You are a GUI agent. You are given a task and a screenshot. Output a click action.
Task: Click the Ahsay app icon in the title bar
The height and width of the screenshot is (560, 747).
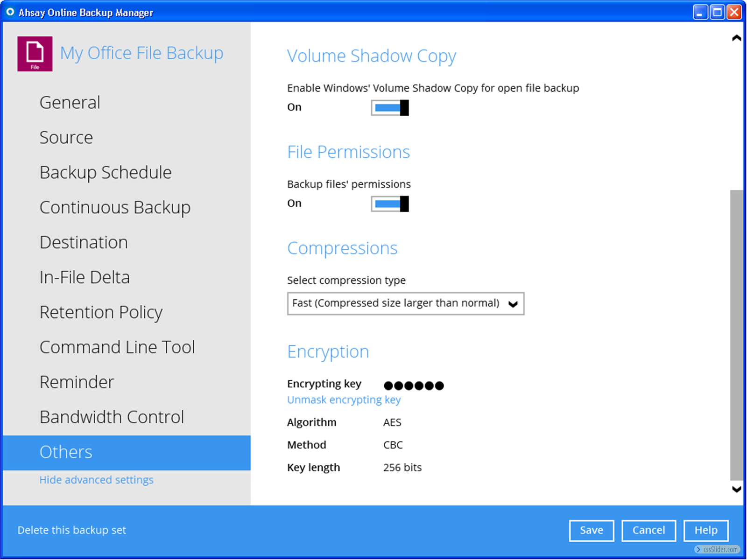click(x=10, y=12)
